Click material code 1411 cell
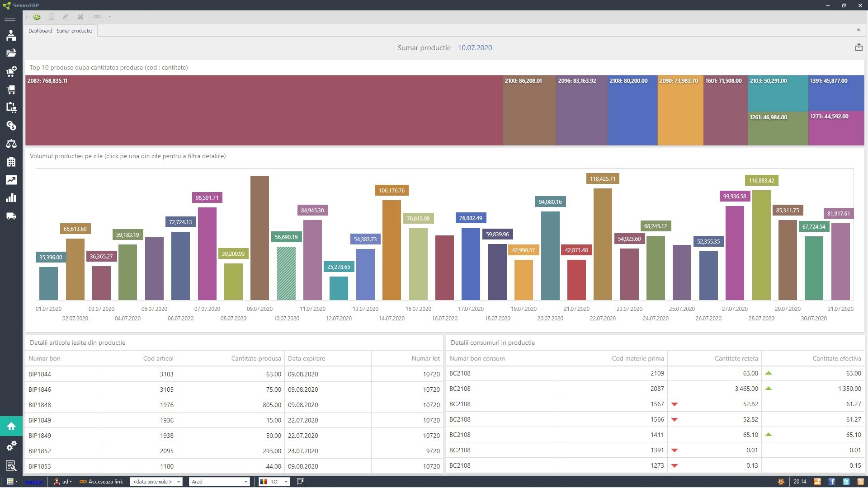This screenshot has height=488, width=868. pos(613,435)
